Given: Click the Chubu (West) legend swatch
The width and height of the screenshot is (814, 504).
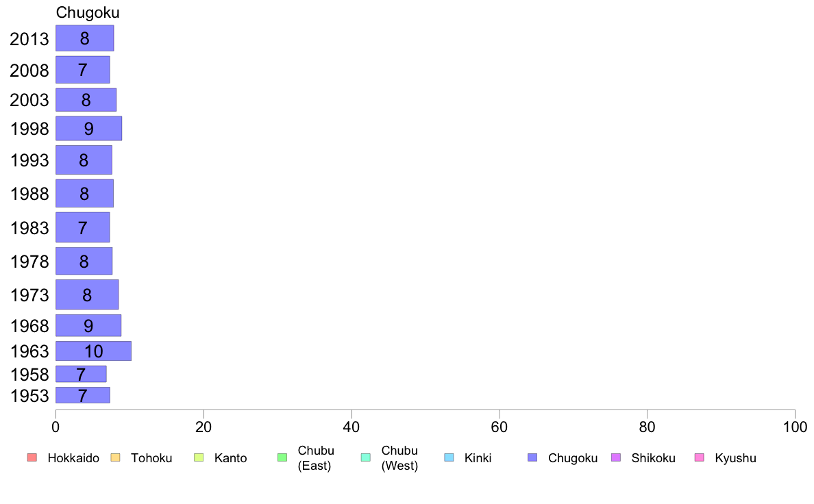Looking at the screenshot, I should pos(365,457).
